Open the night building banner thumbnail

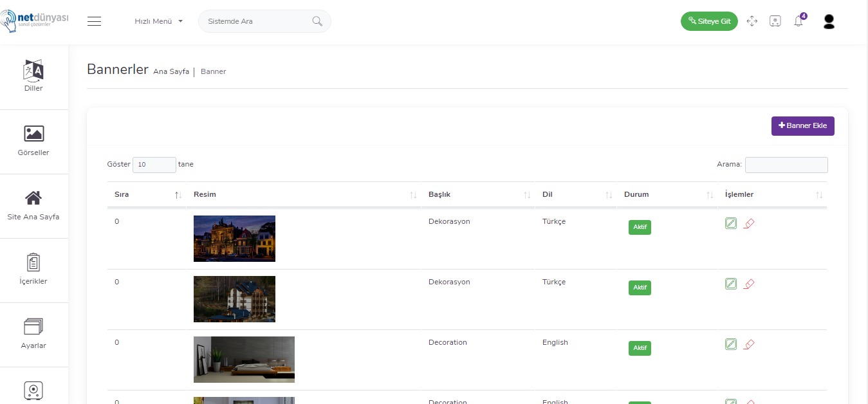point(234,239)
